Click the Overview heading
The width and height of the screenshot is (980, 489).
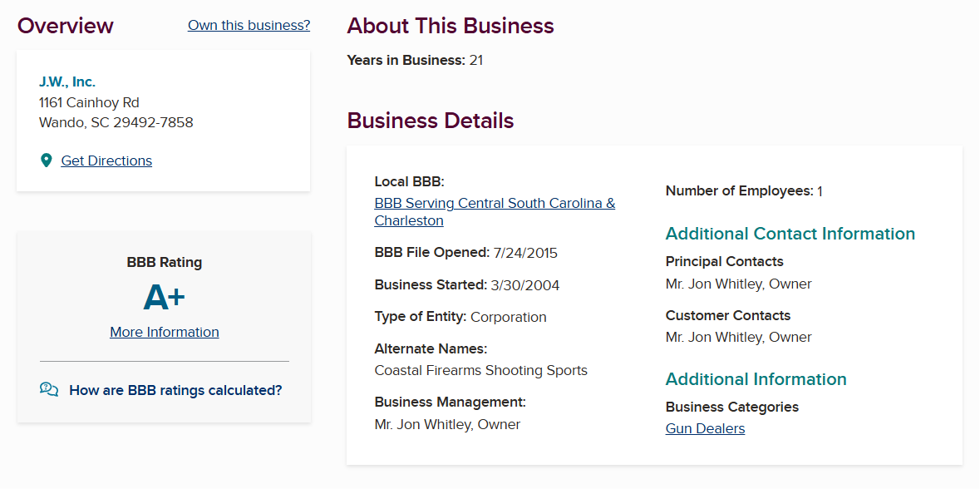coord(66,26)
